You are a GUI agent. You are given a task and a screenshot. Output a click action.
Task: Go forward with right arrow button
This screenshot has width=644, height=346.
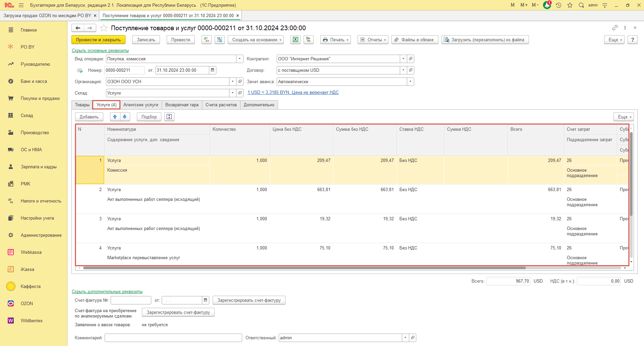[90, 28]
